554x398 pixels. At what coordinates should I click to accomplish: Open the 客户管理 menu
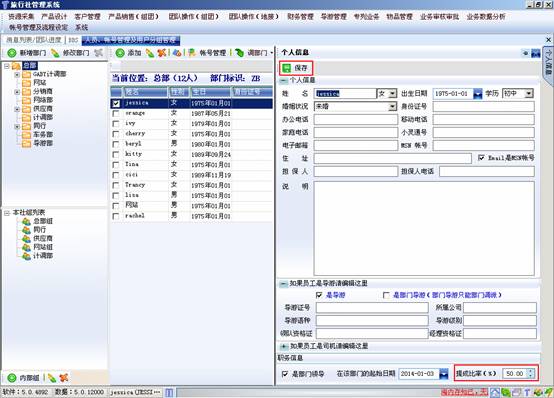(87, 16)
